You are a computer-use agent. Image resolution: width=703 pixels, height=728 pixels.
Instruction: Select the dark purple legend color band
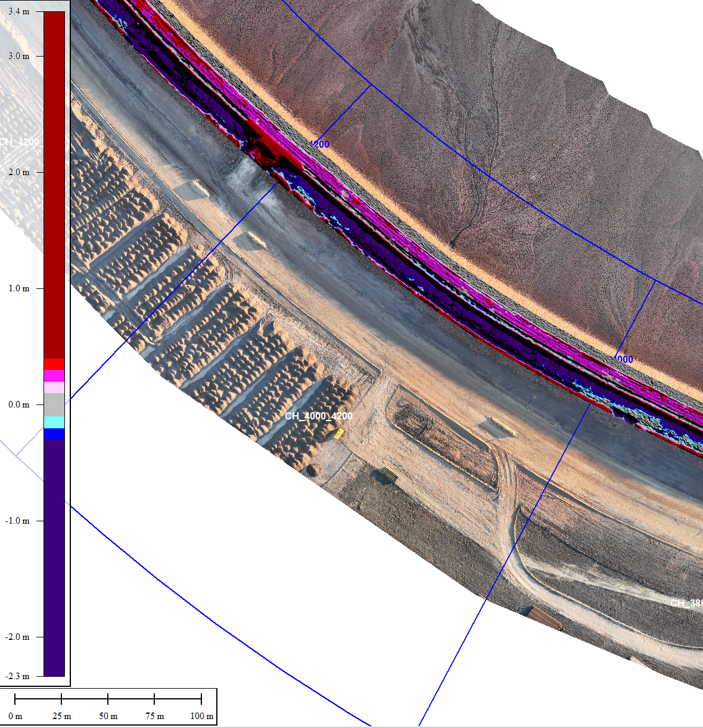tap(54, 558)
